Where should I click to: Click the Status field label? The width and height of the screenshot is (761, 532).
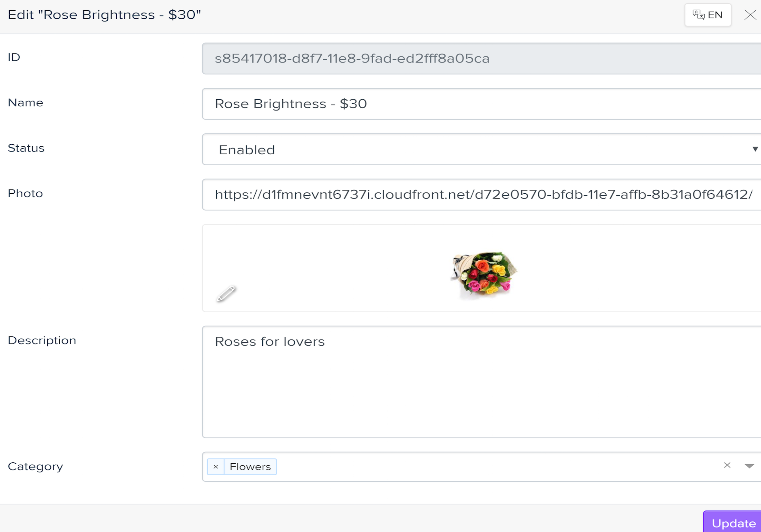click(x=26, y=148)
